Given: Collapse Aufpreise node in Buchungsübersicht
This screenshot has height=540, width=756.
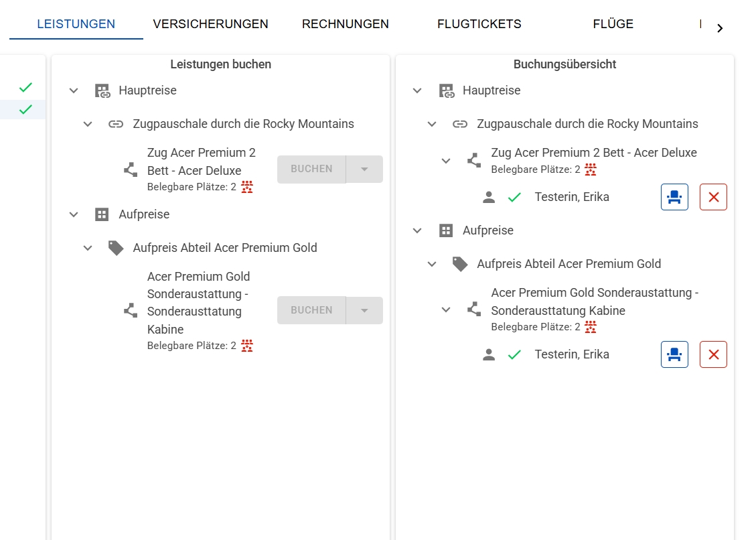Looking at the screenshot, I should click(417, 230).
